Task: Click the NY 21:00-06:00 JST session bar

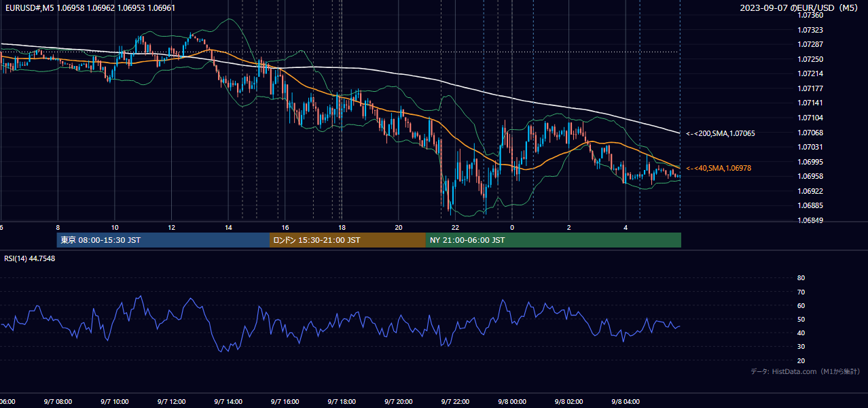Action: coord(554,240)
